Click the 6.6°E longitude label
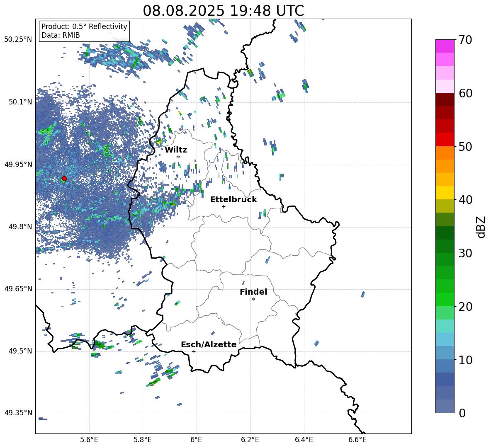This screenshot has height=448, width=491. 357,440
